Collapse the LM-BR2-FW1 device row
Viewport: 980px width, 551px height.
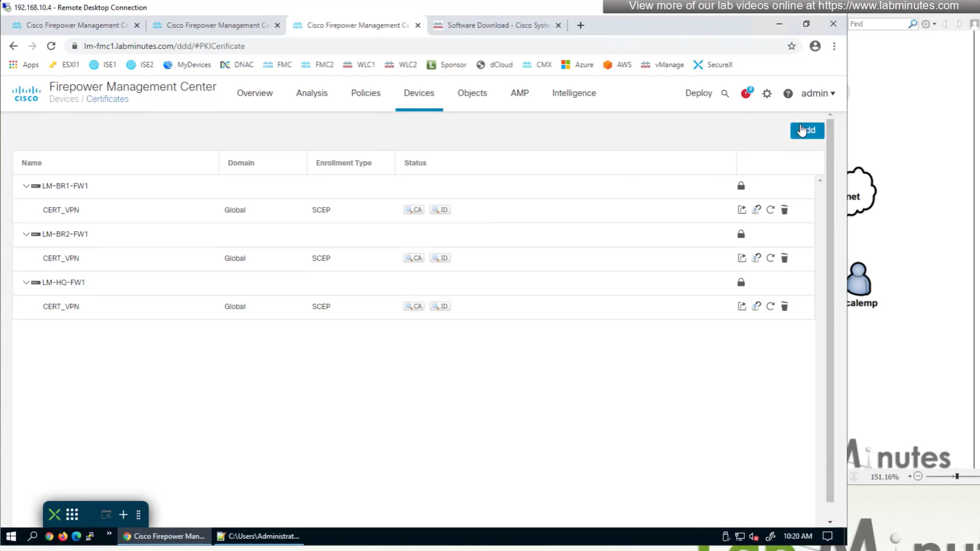tap(26, 234)
